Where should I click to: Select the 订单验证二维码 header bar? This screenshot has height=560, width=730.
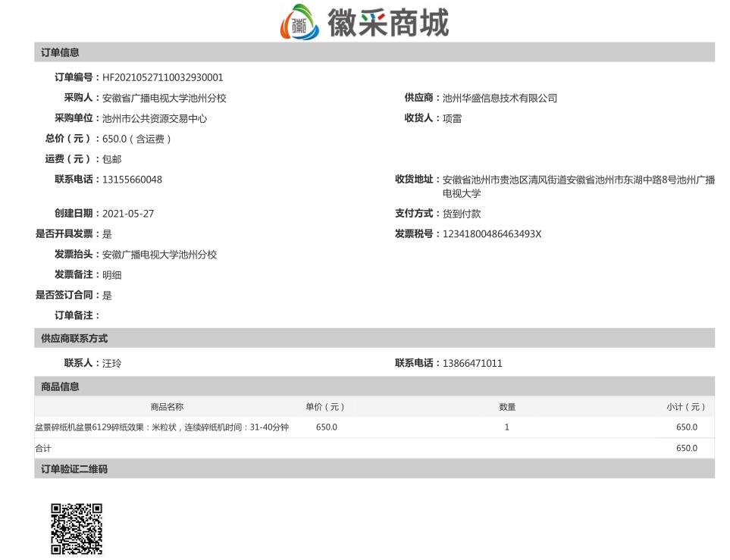click(73, 469)
